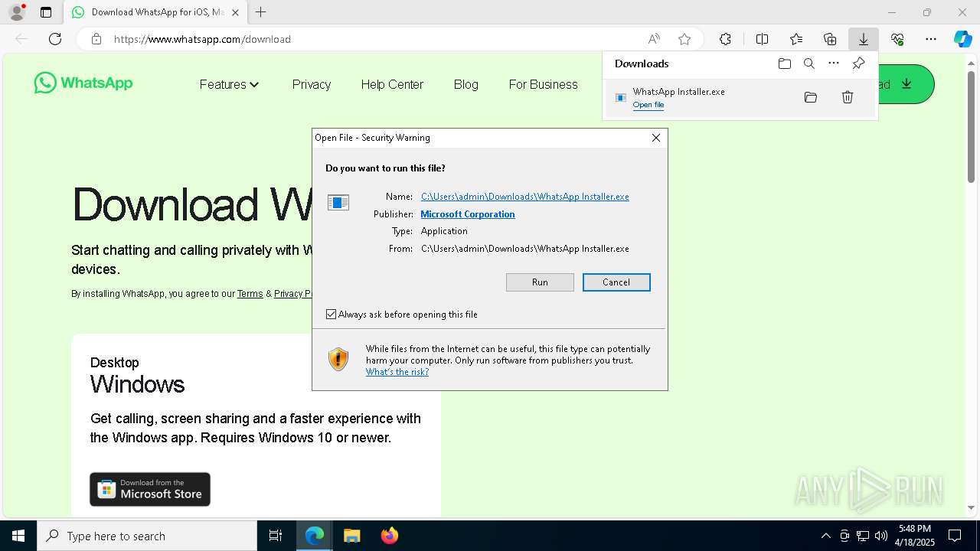The height and width of the screenshot is (551, 980).
Task: Open Edge Settings and more menu
Action: (931, 39)
